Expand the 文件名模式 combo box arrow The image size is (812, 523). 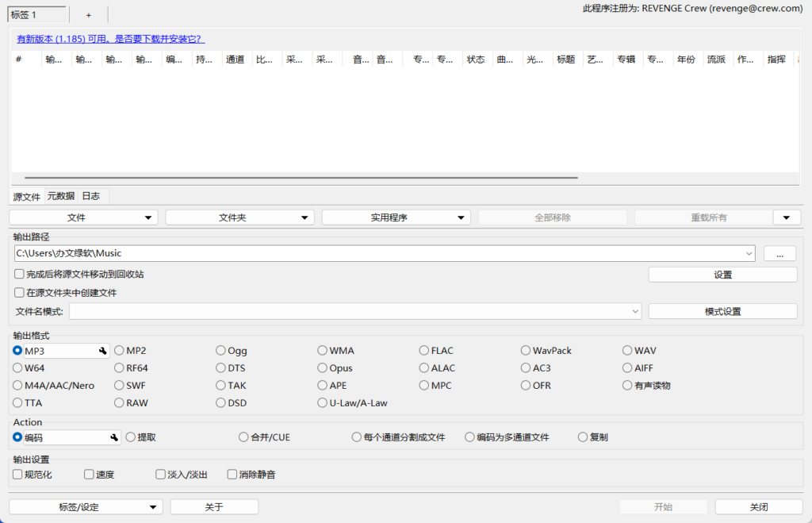[635, 312]
